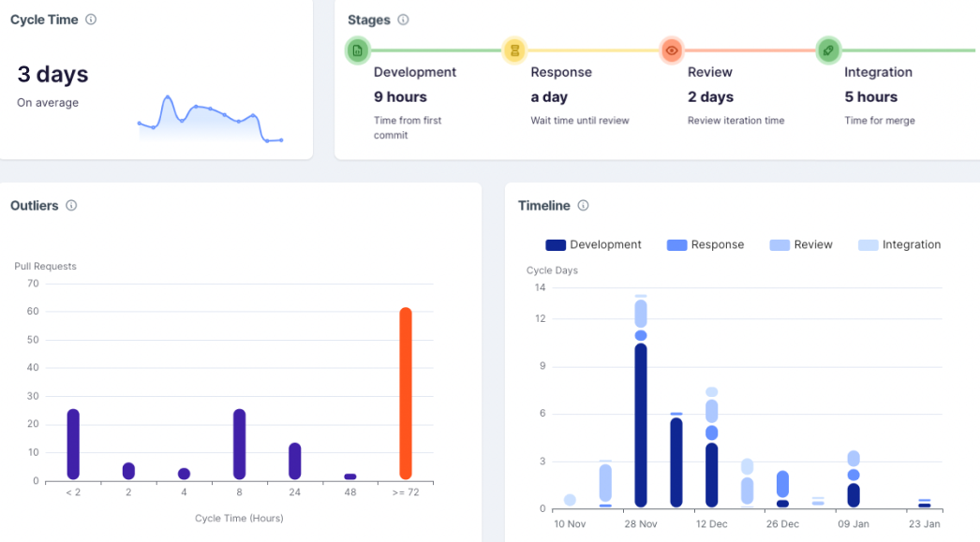Screen dimensions: 980x542
Task: Click the red Review eye icon
Action: [672, 51]
